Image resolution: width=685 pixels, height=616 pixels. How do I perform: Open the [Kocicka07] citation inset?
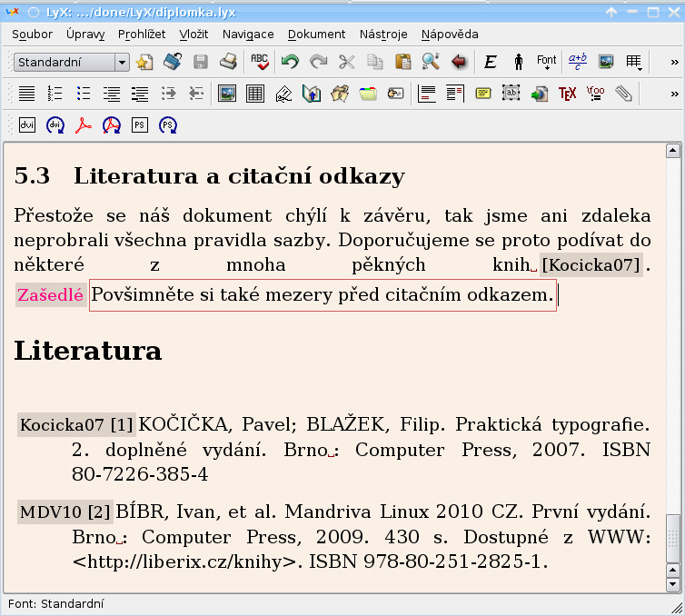[591, 264]
